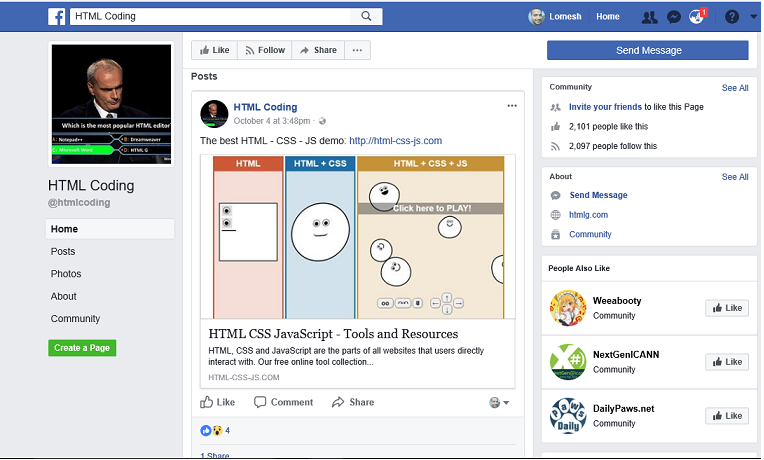Viewport: 764px width, 460px height.
Task: Click the HTML Coding post avatar
Action: pos(214,113)
